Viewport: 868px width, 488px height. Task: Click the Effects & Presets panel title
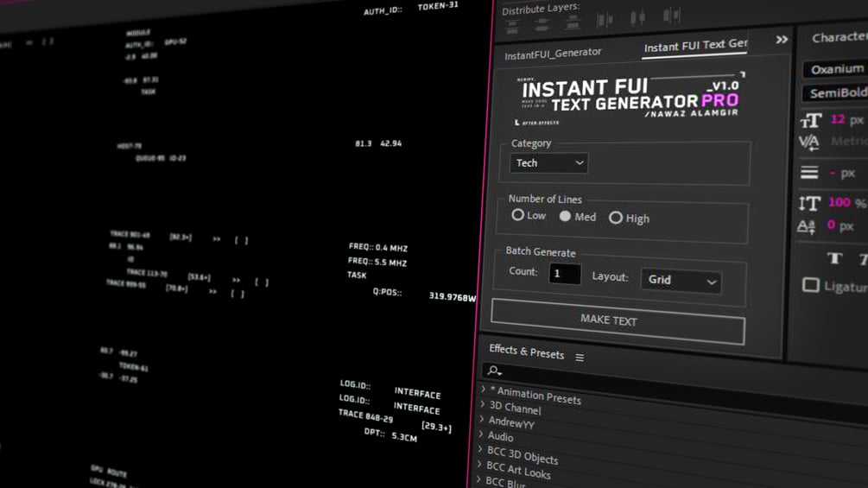tap(527, 352)
